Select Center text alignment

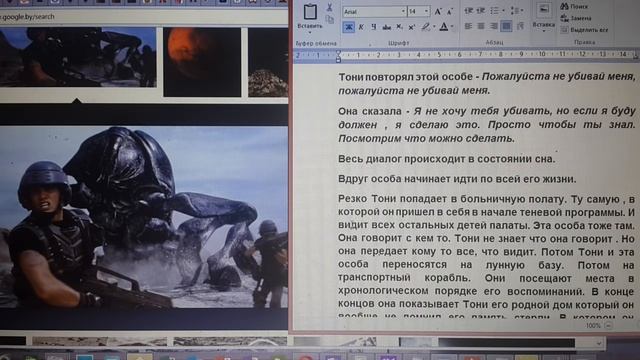481,27
